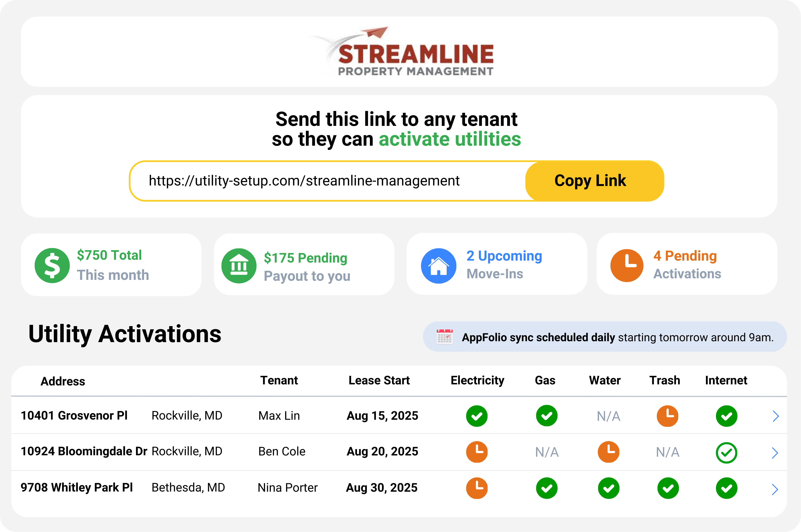The image size is (801, 532).
Task: Click Water pending clock for 10924 Bloomingdale Dr
Action: point(608,452)
